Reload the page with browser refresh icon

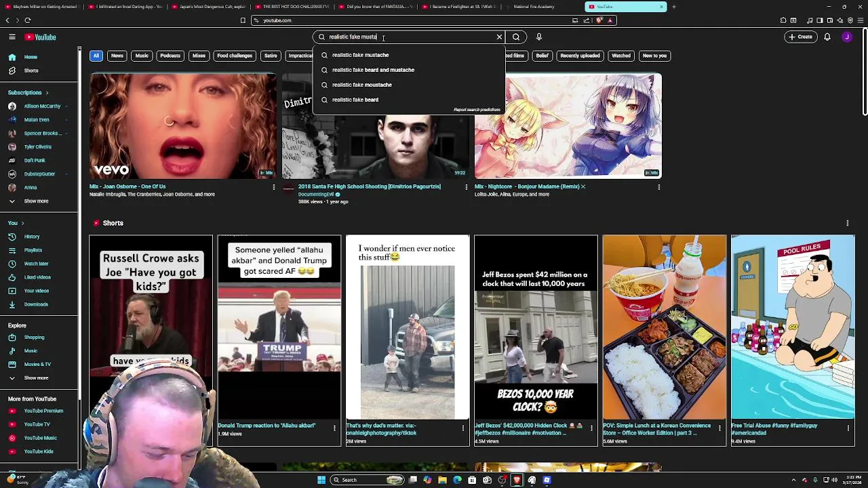[x=27, y=20]
